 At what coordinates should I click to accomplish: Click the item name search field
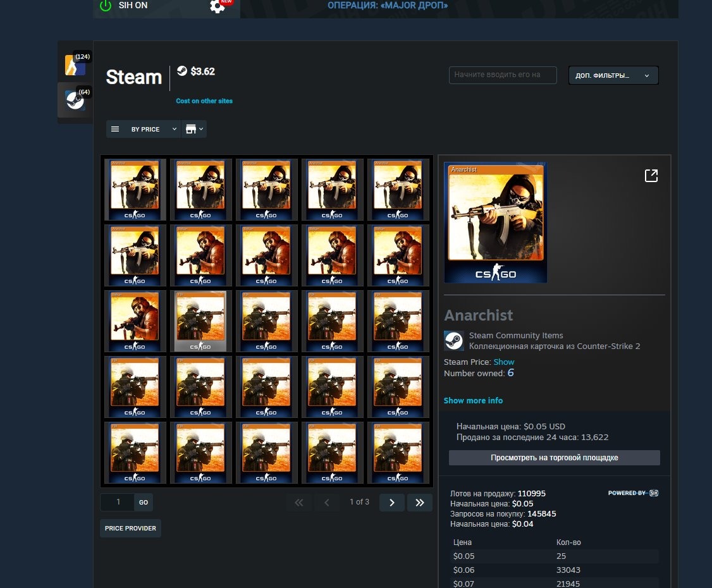tap(503, 75)
